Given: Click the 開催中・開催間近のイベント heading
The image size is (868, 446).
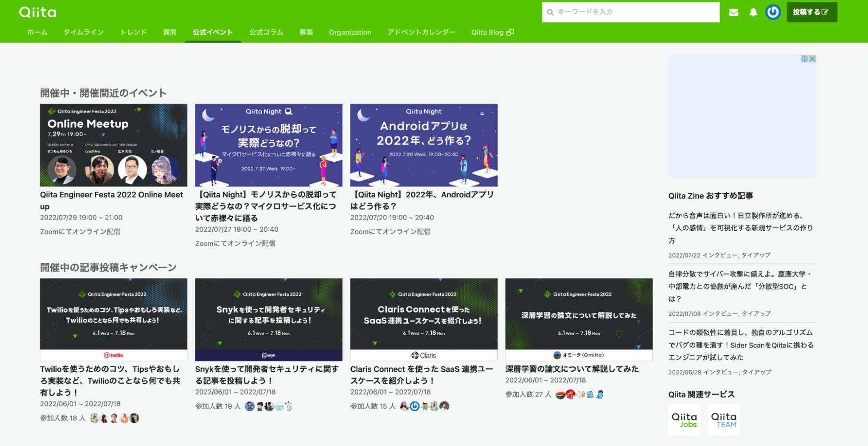Looking at the screenshot, I should [103, 93].
